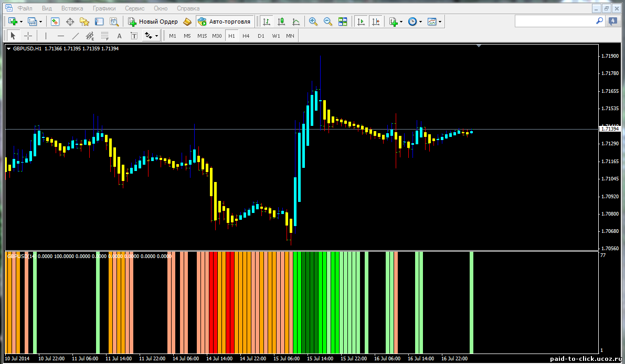
Task: Open the Navigator folder-star icon
Action: [x=84, y=22]
